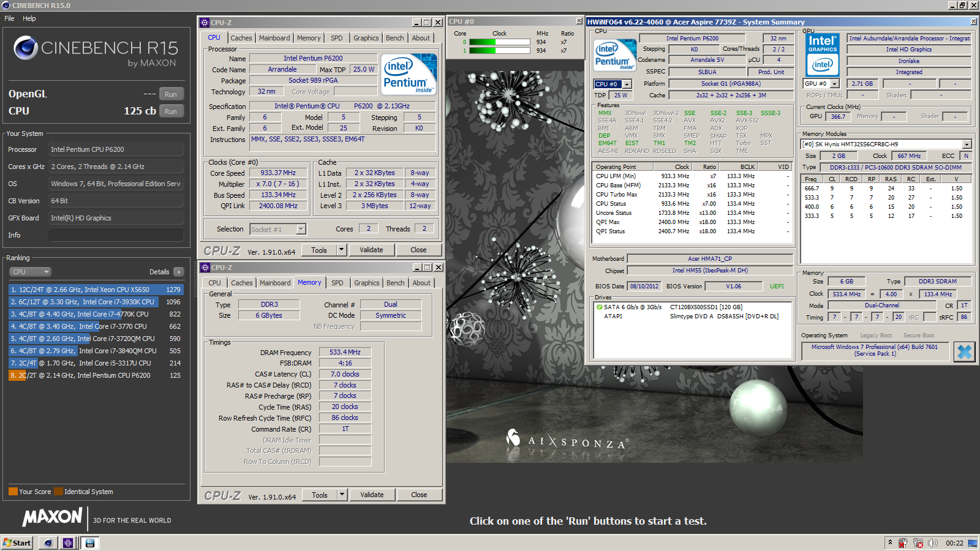Click the Details label in Ranking panel

[159, 272]
